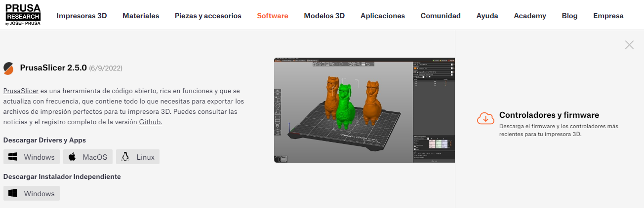Click the Apple logo icon for MacOS

[x=72, y=157]
